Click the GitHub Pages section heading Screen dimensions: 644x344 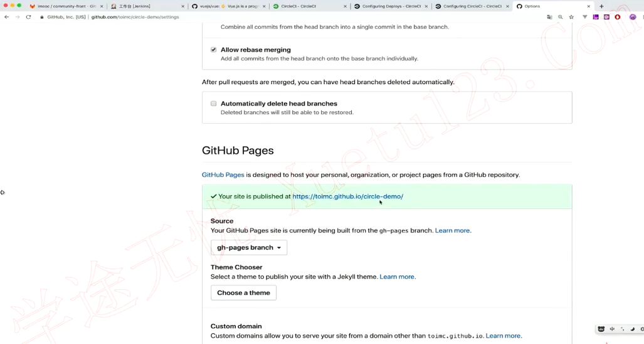pos(238,151)
